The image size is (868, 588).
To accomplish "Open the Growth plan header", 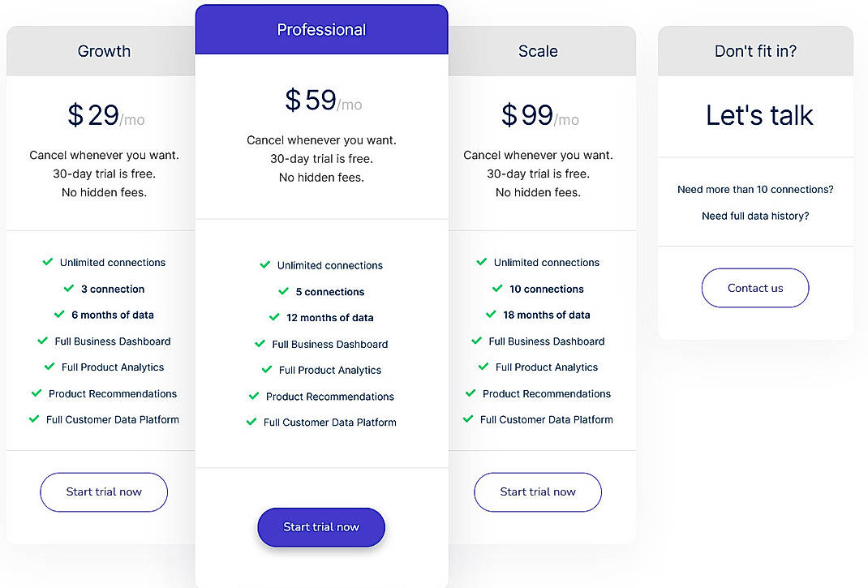I will [x=104, y=50].
